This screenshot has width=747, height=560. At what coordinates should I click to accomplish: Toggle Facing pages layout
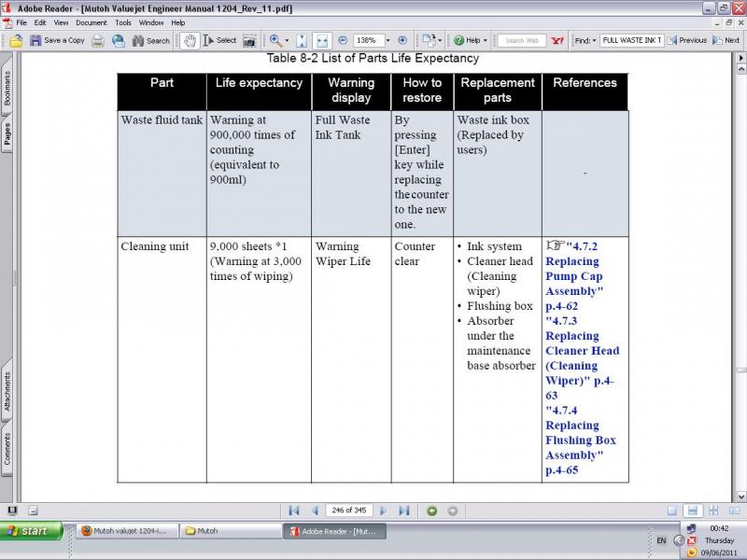pos(734,511)
